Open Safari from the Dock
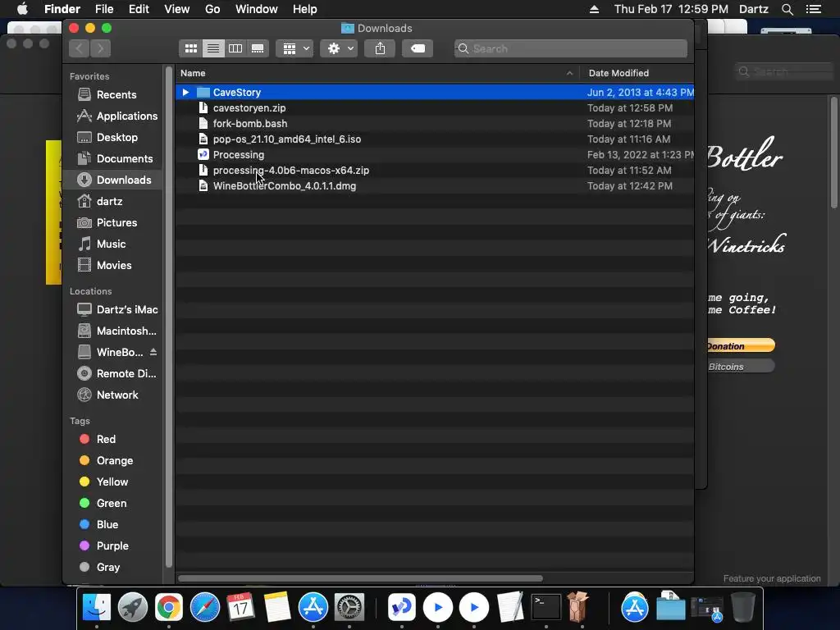Screen dimensions: 840x630 (204, 608)
